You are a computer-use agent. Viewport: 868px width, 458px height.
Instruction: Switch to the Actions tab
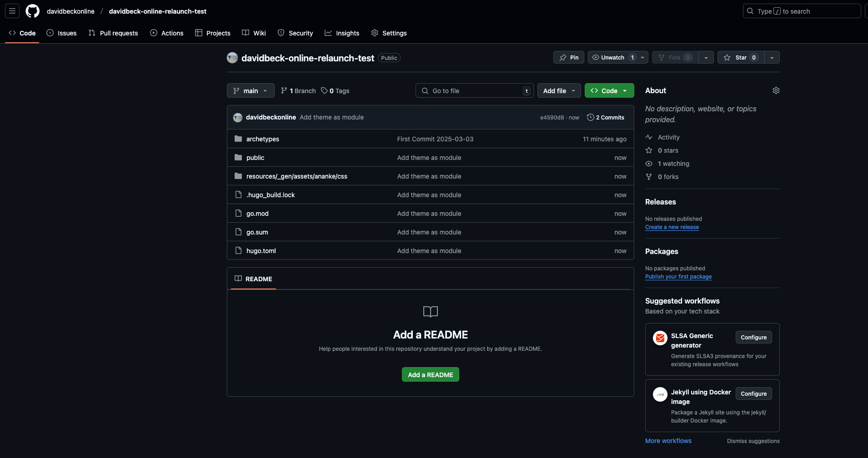click(x=167, y=33)
